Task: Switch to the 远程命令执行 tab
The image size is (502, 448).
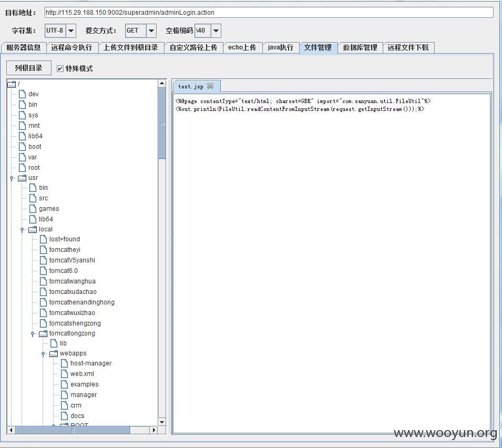Action: 71,47
